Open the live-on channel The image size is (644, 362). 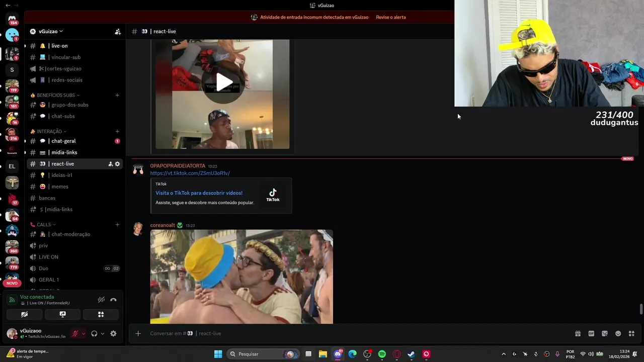coord(74,46)
